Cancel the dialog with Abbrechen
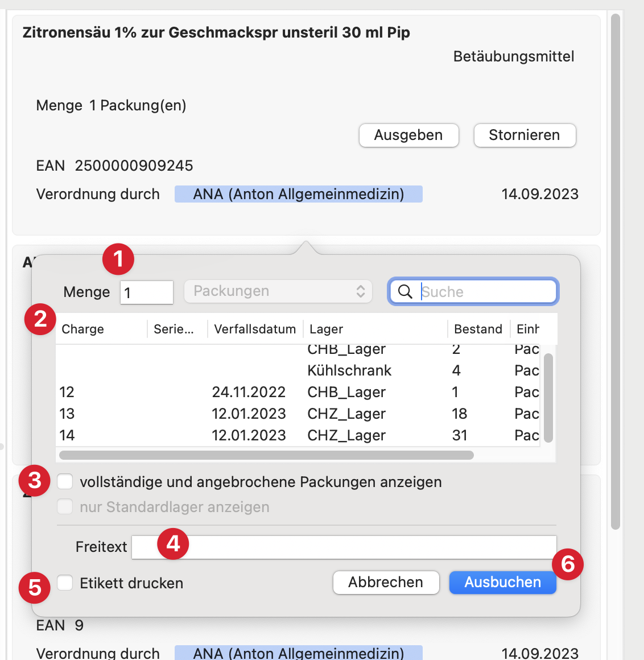This screenshot has width=644, height=660. 386,582
